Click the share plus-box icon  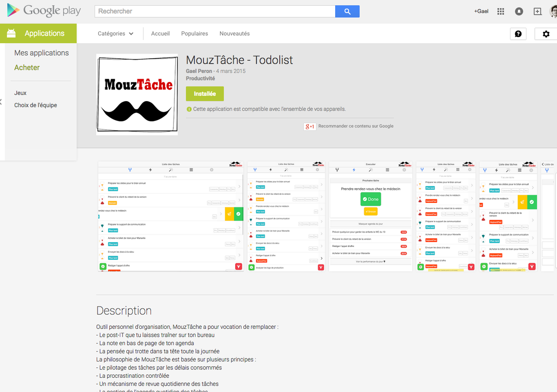coord(537,11)
